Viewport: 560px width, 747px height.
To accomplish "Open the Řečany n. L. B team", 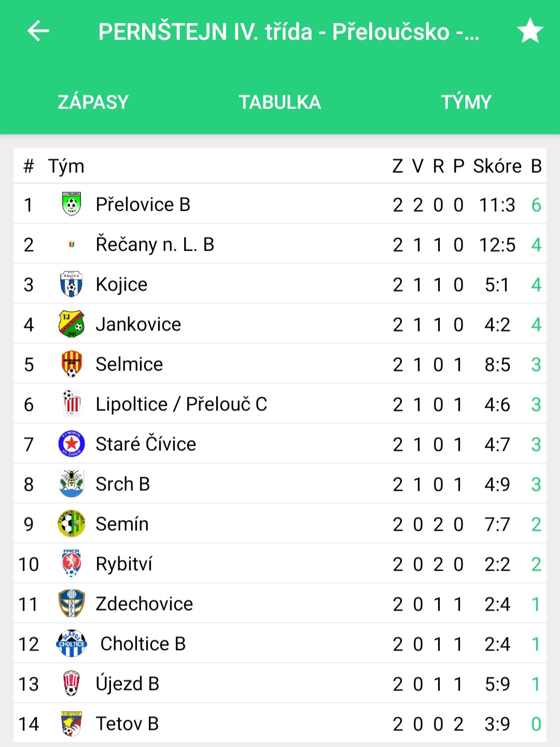I will (280, 244).
